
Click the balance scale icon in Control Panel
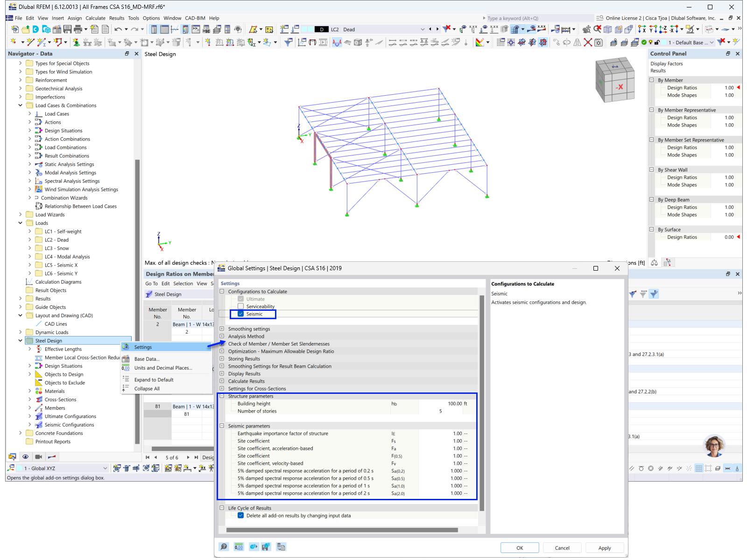(655, 263)
